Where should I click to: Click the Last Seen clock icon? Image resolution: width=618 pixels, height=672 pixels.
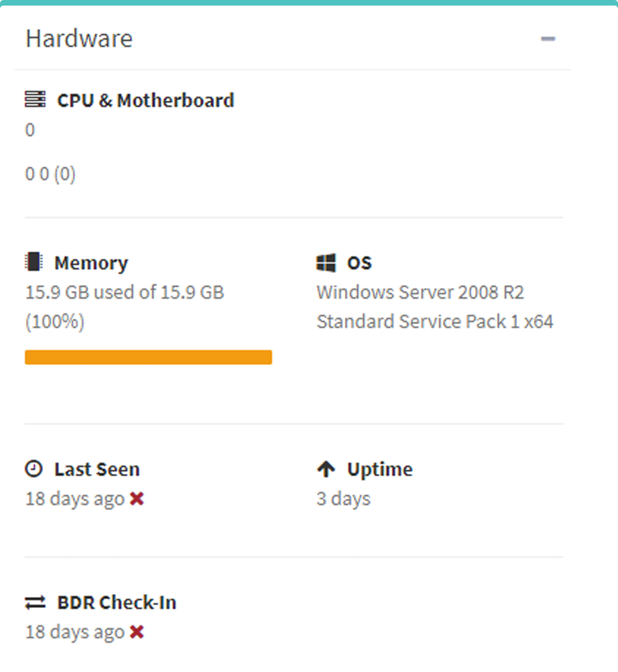click(x=33, y=469)
